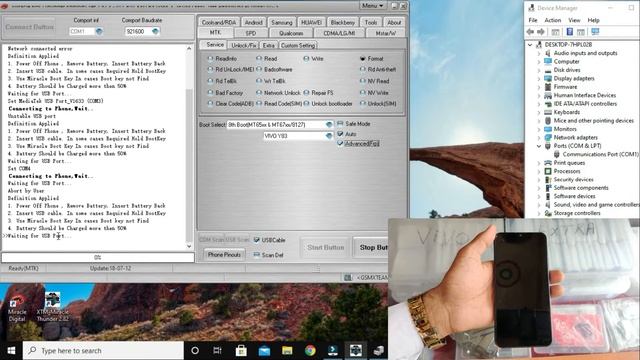Expand Human Interface Devices node
This screenshot has height=360, width=640.
coord(539,96)
